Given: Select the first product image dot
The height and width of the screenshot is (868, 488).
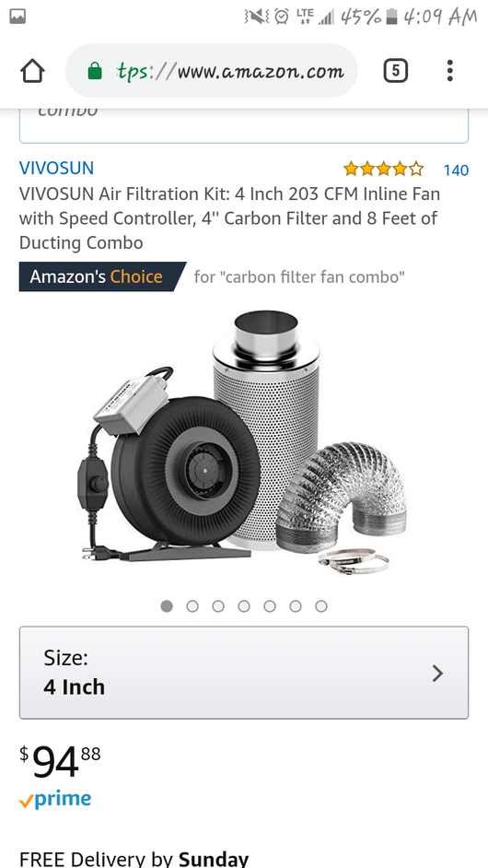Looking at the screenshot, I should click(x=167, y=606).
